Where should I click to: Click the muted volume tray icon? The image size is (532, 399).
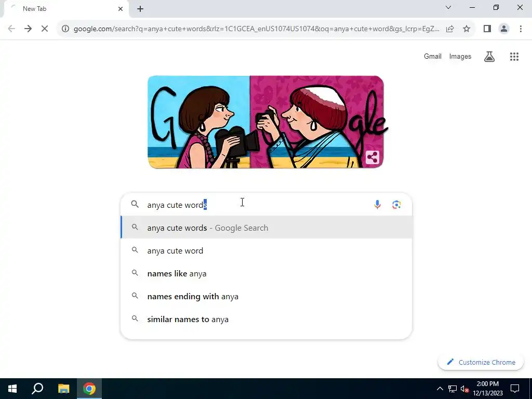tap(464, 389)
